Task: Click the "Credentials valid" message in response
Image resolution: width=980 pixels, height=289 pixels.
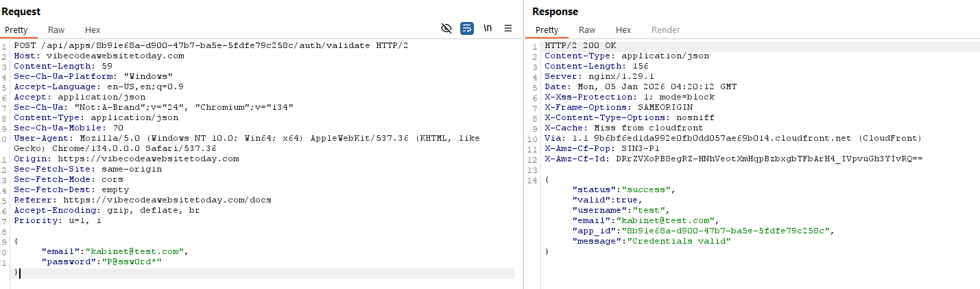Action: pos(680,241)
